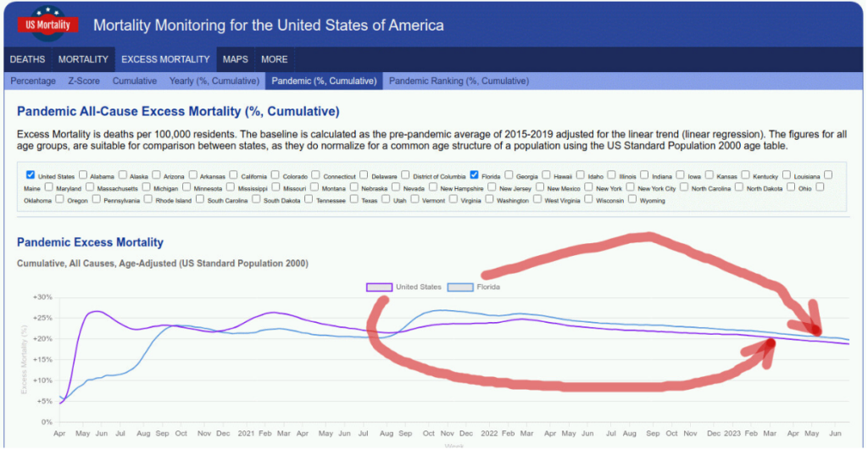Viewport: 868px width, 450px height.
Task: Open the DEATHS menu
Action: tap(27, 59)
